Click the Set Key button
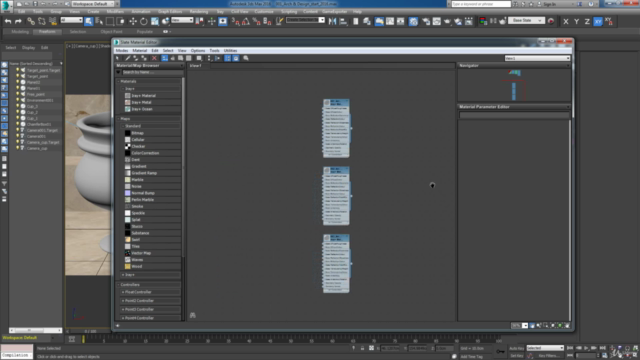Viewport: 640px width, 360px height. [x=516, y=356]
